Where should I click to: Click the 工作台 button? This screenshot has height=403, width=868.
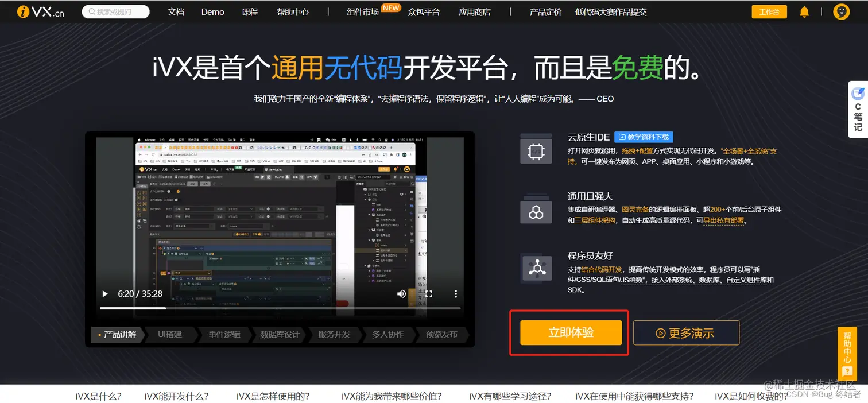[x=769, y=12]
